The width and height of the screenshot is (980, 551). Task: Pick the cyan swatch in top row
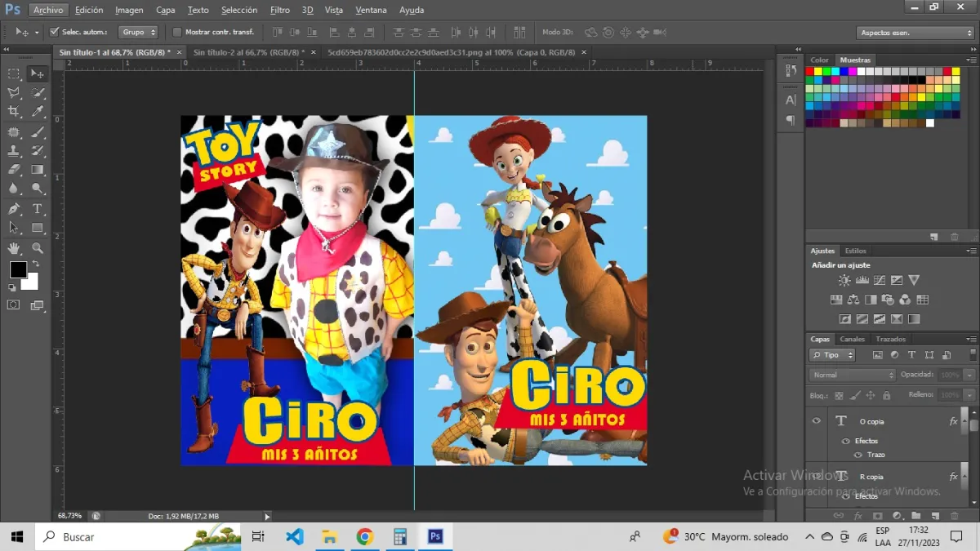point(836,71)
